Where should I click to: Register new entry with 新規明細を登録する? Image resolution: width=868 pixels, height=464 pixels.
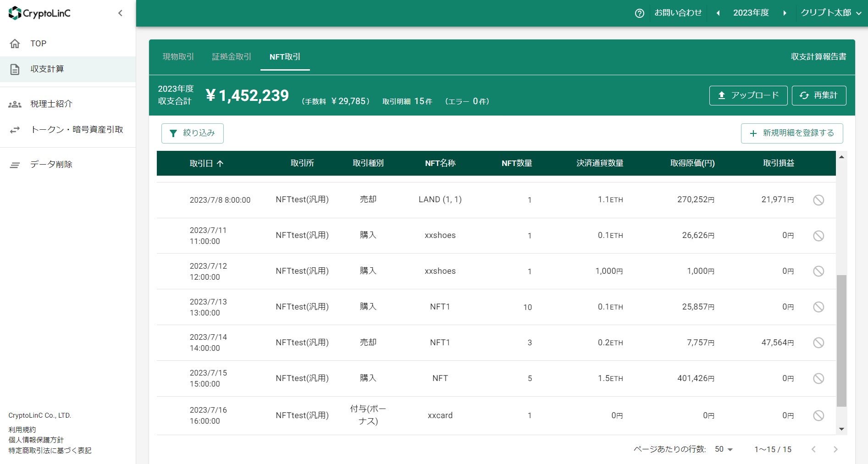tap(791, 133)
